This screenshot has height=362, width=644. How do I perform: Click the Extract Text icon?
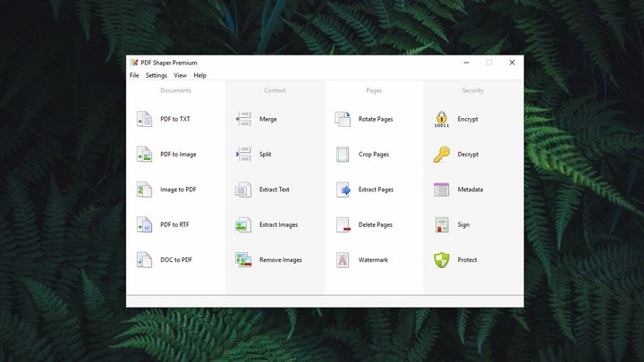click(243, 189)
